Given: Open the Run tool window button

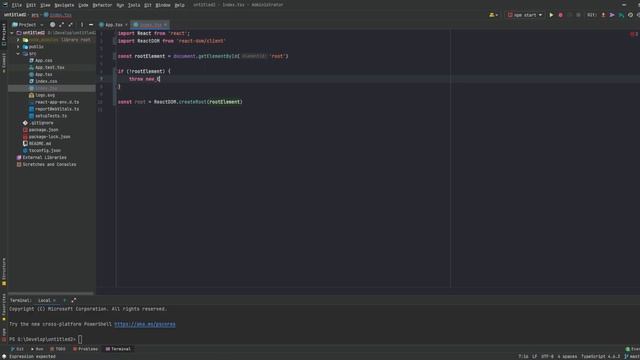Looking at the screenshot, I should [x=37, y=349].
